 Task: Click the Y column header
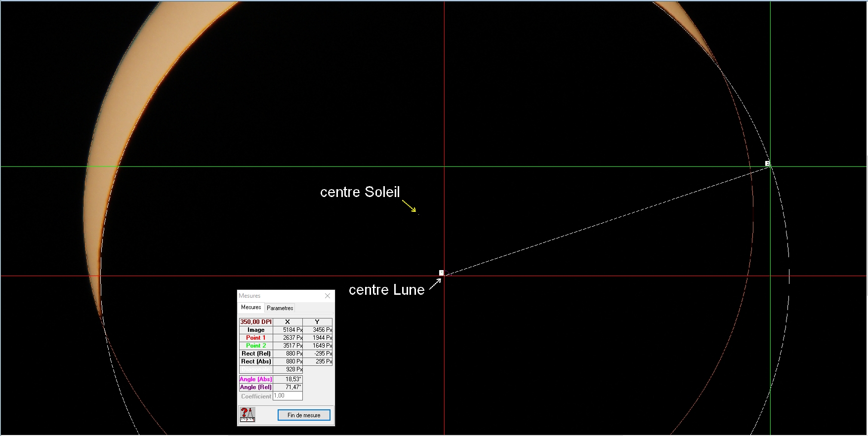[317, 322]
